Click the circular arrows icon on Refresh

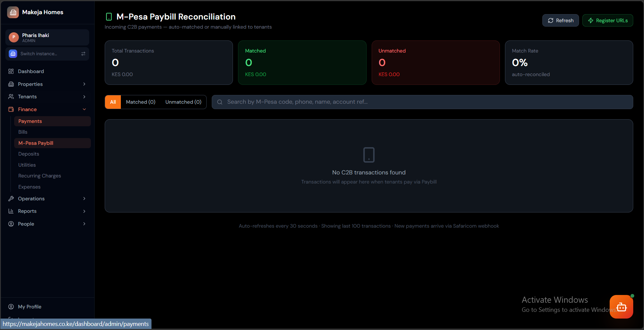click(x=551, y=21)
